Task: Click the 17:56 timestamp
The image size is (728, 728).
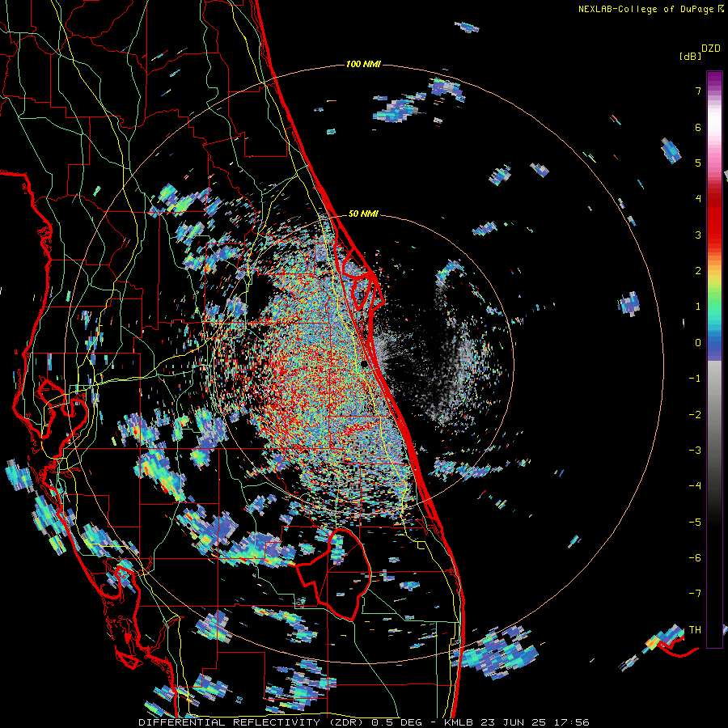Action: 574,722
